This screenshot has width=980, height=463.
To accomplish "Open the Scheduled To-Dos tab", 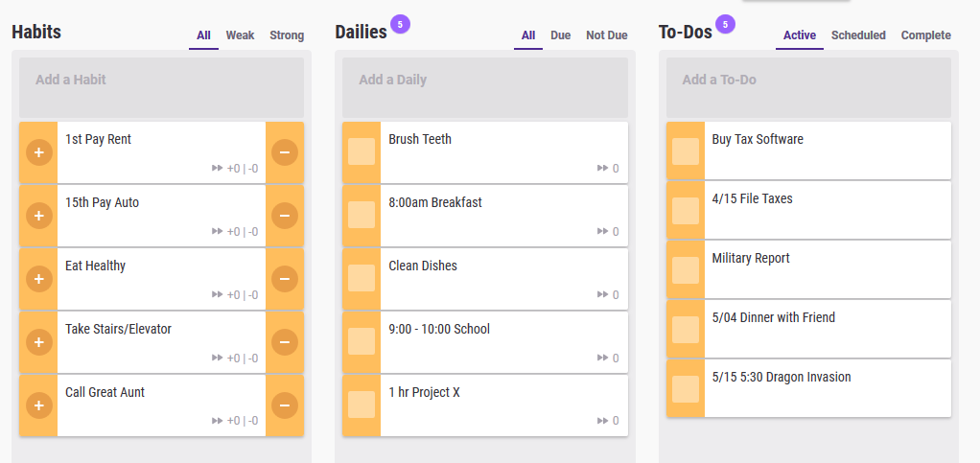I will tap(858, 35).
